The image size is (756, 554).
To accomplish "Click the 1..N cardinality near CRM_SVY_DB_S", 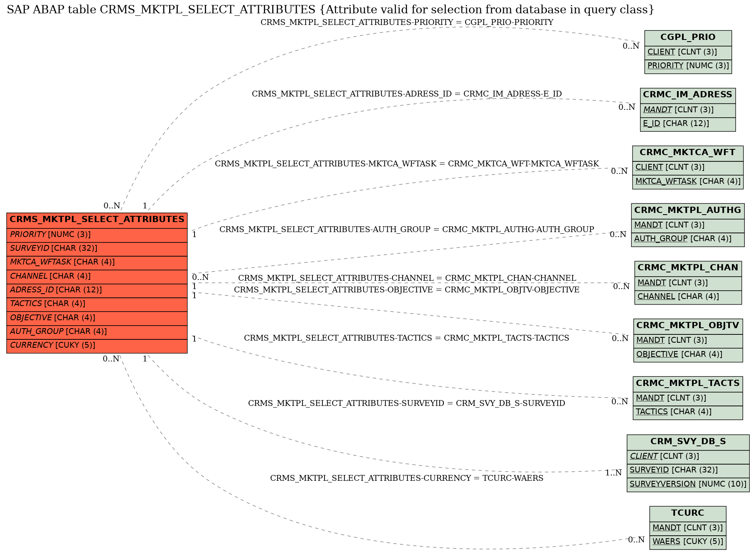I will (613, 473).
